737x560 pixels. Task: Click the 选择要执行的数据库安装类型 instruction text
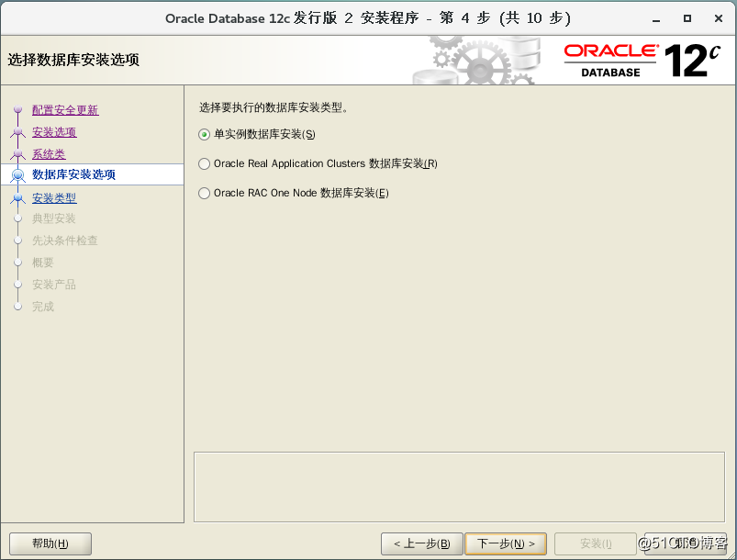tap(274, 107)
